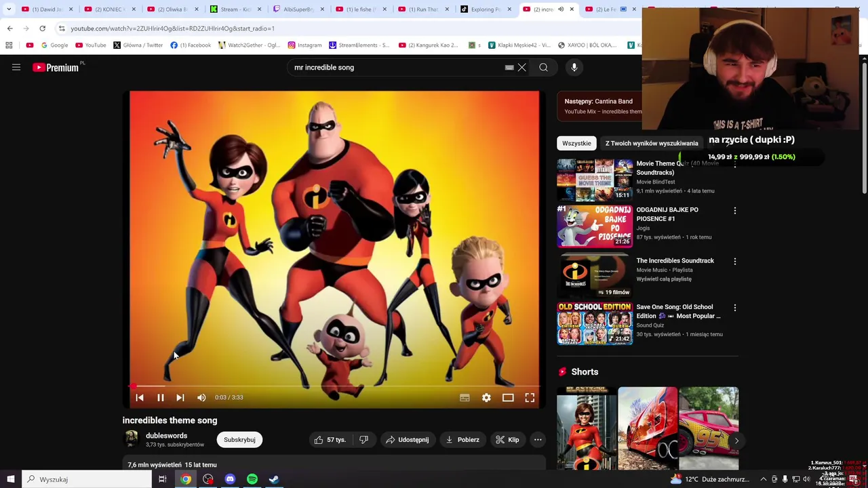Switch to the Stream - Kick tab

[235, 9]
